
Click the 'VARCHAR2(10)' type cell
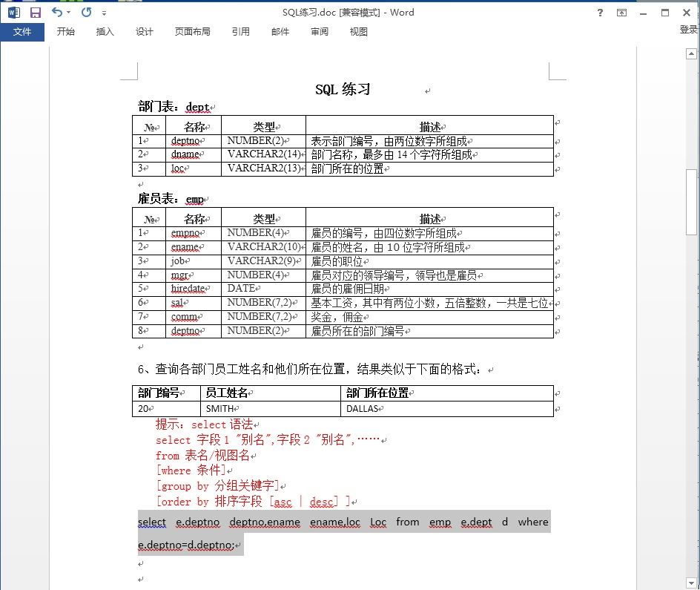tap(264, 247)
